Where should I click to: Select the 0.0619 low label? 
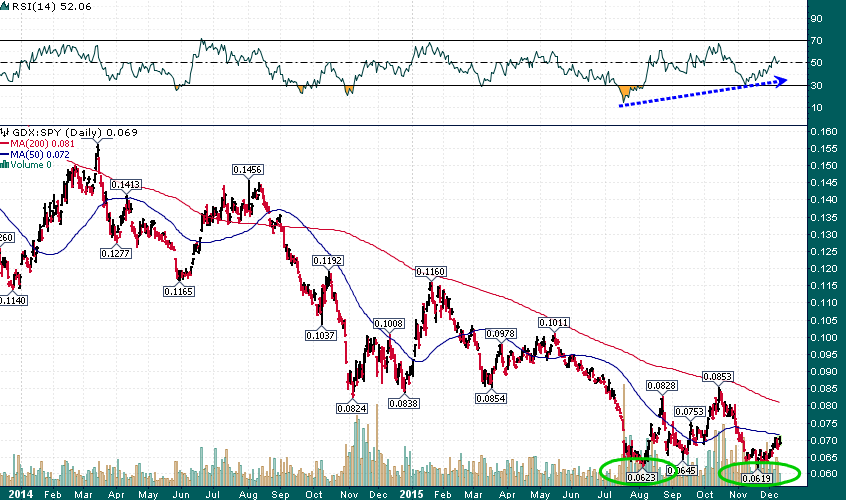[757, 478]
